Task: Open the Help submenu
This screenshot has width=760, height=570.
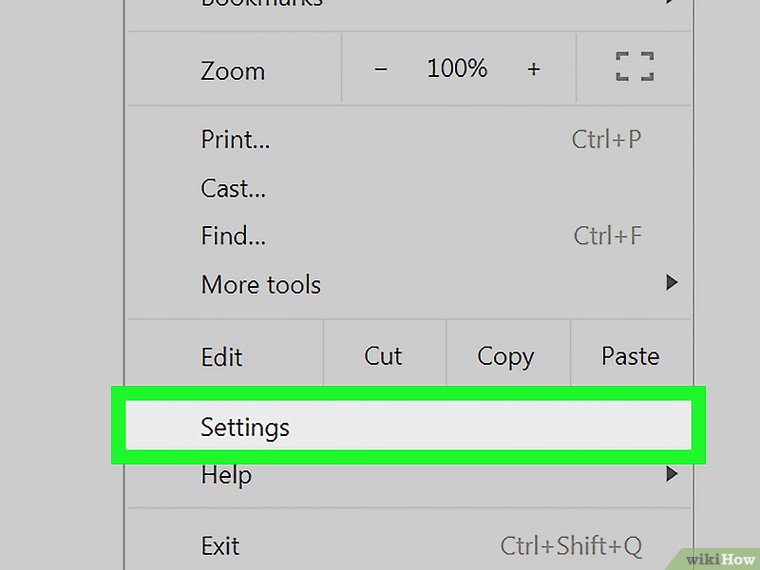Action: [226, 476]
